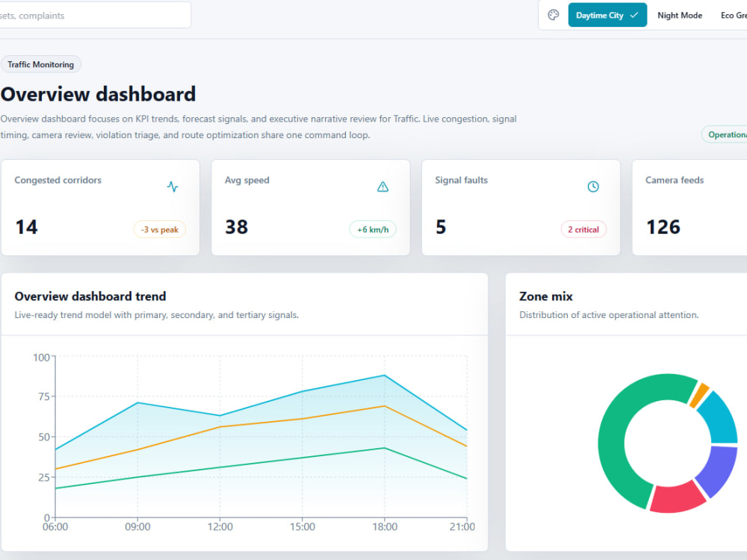This screenshot has height=560, width=747.
Task: Click the clock icon on Signal faults
Action: click(x=592, y=187)
